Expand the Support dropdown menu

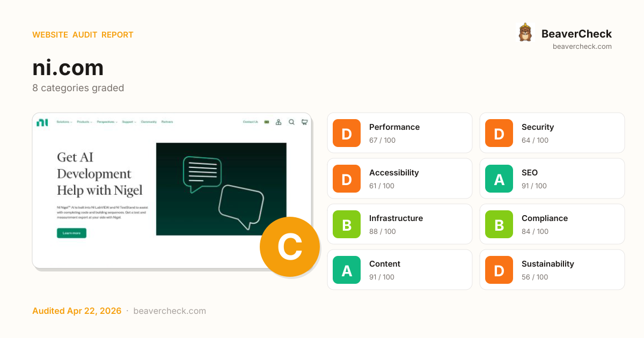pyautogui.click(x=129, y=122)
